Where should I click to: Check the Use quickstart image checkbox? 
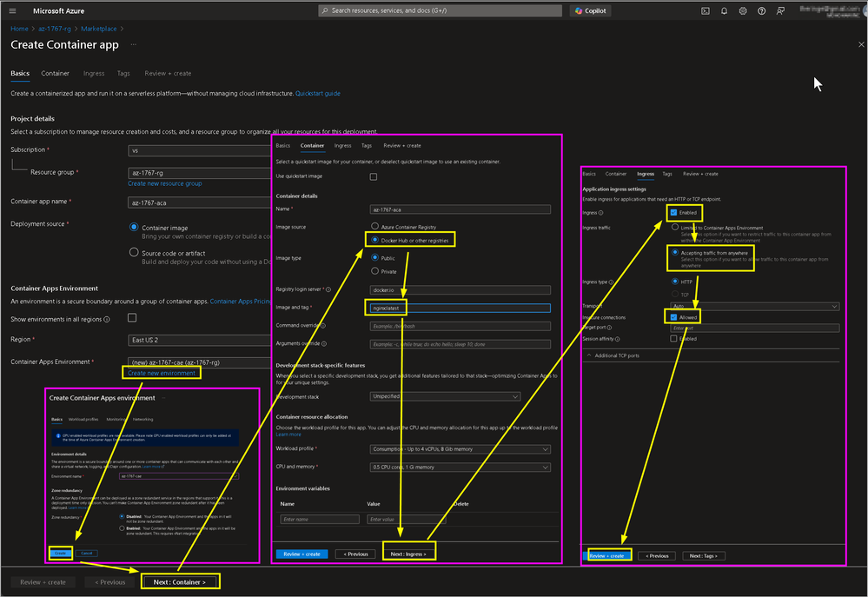(374, 176)
